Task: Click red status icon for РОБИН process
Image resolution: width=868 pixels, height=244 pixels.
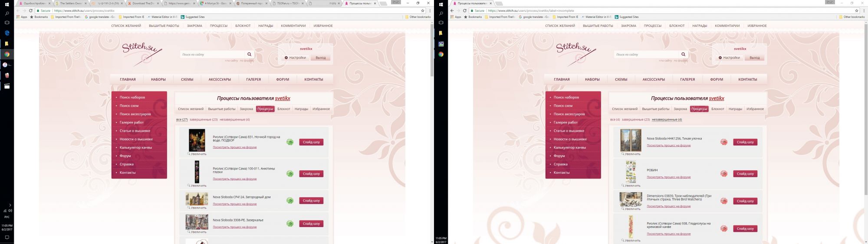Action: pyautogui.click(x=723, y=174)
